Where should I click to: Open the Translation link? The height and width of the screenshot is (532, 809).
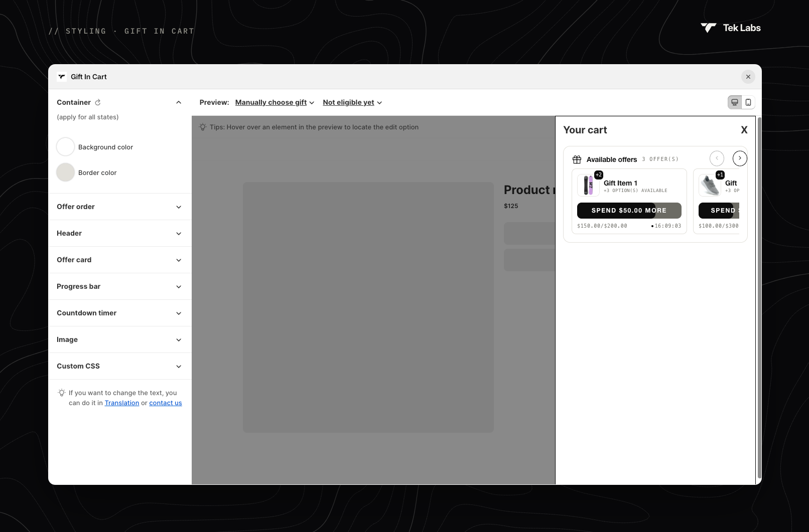pos(122,403)
